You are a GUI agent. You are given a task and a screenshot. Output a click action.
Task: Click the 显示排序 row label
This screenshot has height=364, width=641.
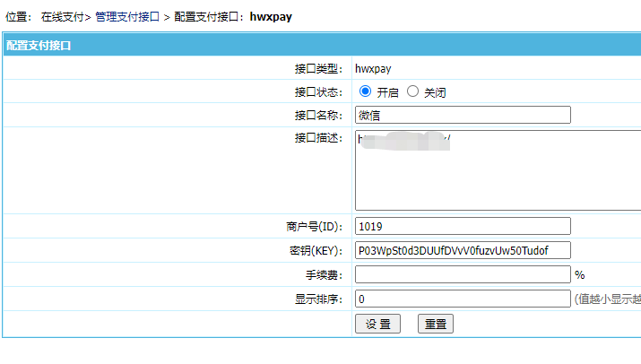tap(318, 299)
